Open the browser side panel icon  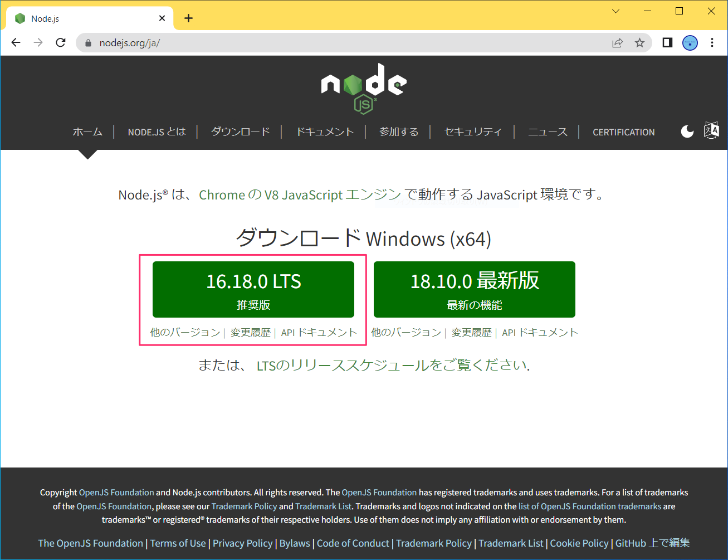coord(667,43)
